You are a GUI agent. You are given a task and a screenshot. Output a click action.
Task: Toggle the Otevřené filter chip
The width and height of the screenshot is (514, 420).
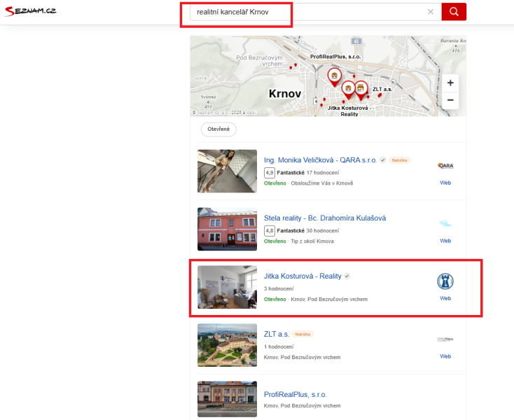(218, 129)
